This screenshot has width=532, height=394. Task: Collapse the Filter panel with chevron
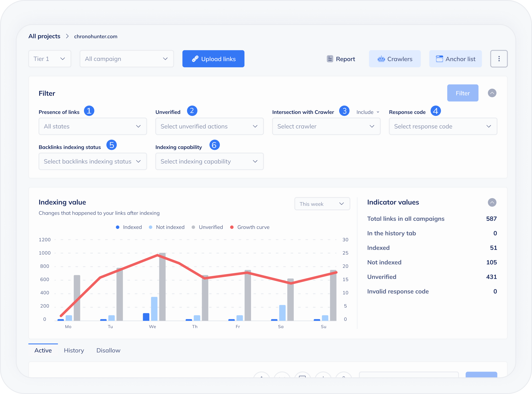[492, 93]
